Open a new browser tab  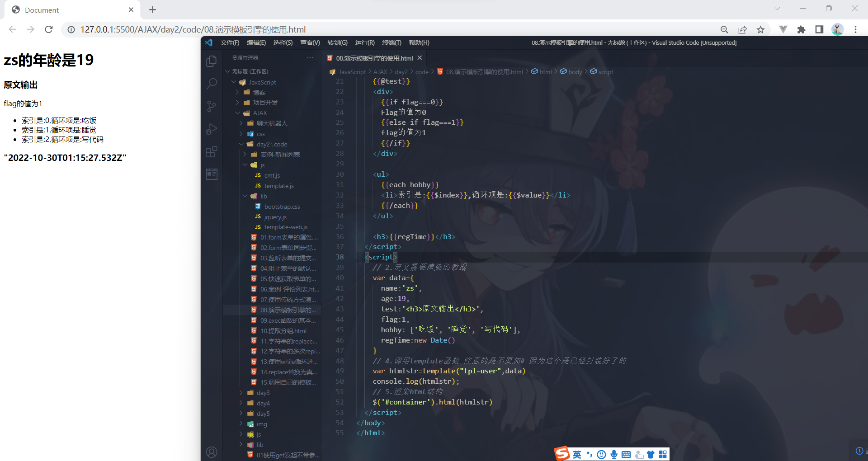[x=152, y=9]
